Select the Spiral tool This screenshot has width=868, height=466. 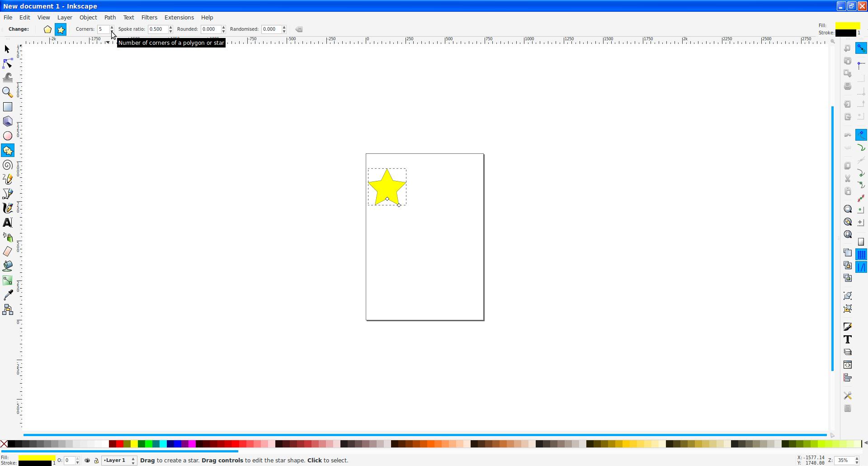pos(7,165)
